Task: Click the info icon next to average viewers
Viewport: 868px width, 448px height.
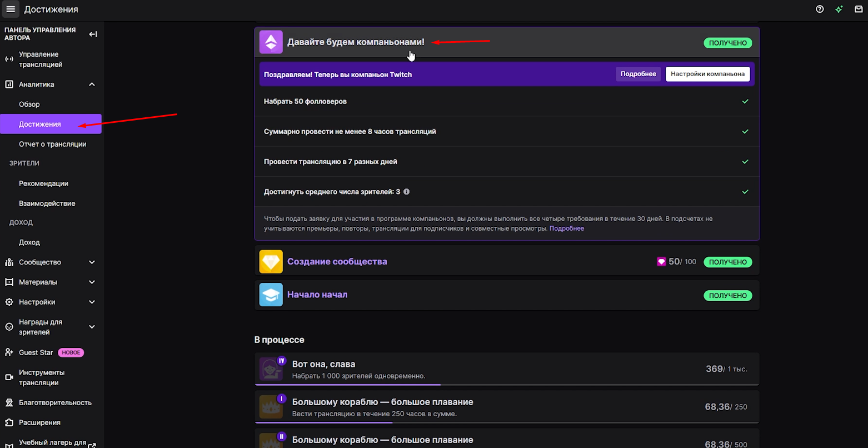Action: [x=406, y=192]
